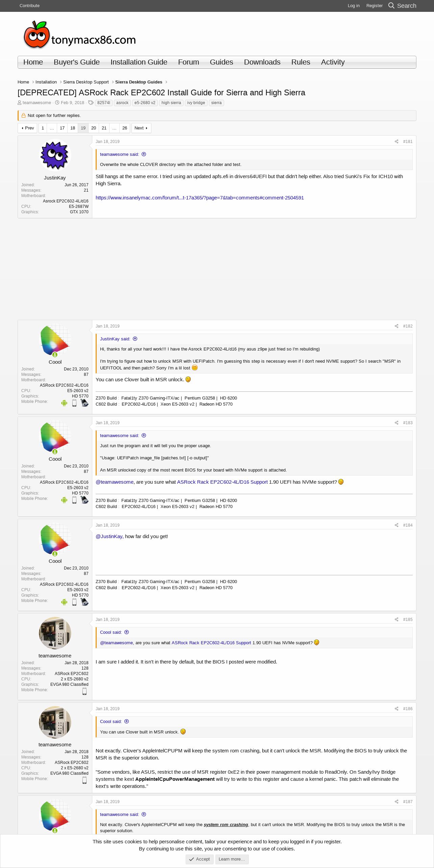Screen dimensions: 434x868
Task: Click the third phone icon in Coool's #183 profile
Action: (85, 500)
